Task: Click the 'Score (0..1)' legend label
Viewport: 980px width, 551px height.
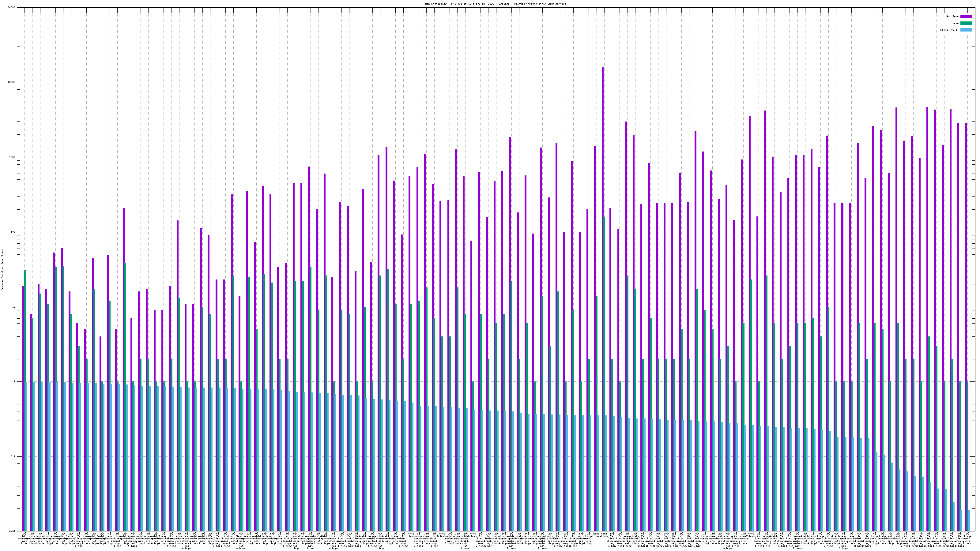Action: 949,30
